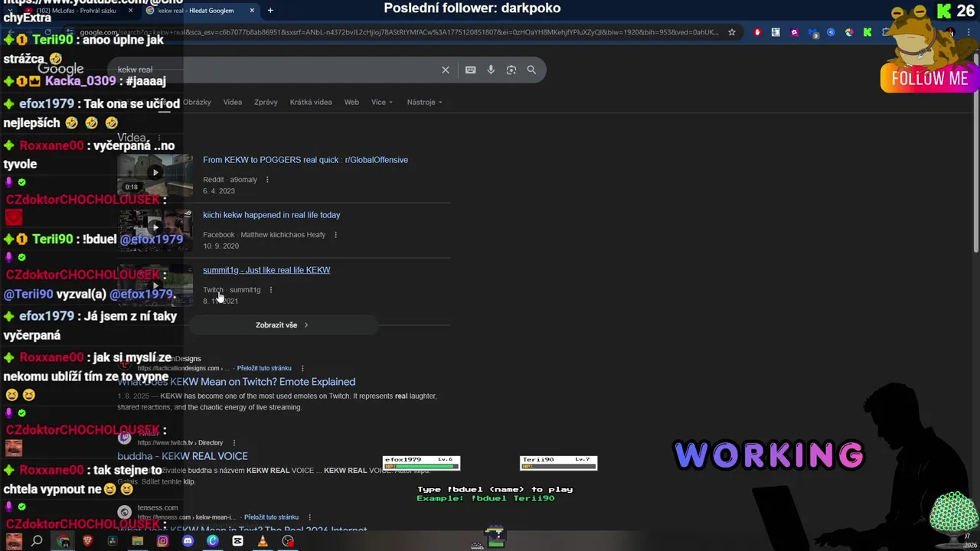The width and height of the screenshot is (980, 551).
Task: Open the colorful pinwheel extension icon
Action: (849, 32)
